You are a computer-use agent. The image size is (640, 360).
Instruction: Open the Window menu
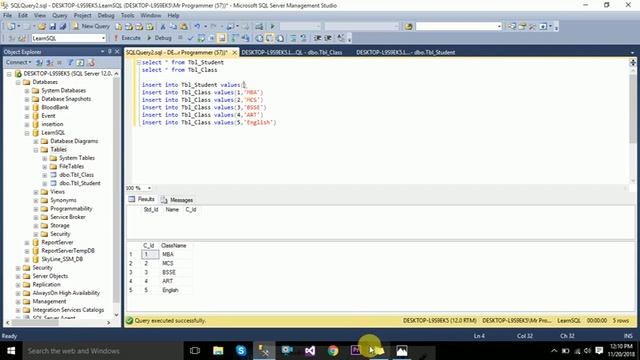click(x=151, y=15)
